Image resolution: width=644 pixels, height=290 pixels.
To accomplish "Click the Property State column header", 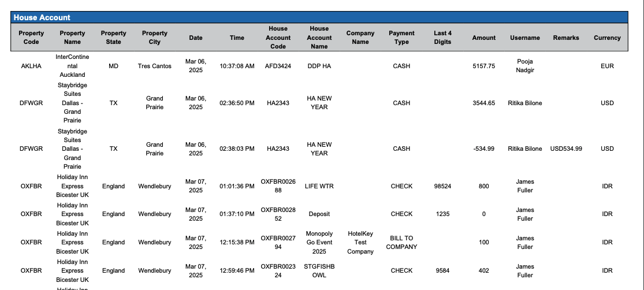I will click(x=113, y=38).
